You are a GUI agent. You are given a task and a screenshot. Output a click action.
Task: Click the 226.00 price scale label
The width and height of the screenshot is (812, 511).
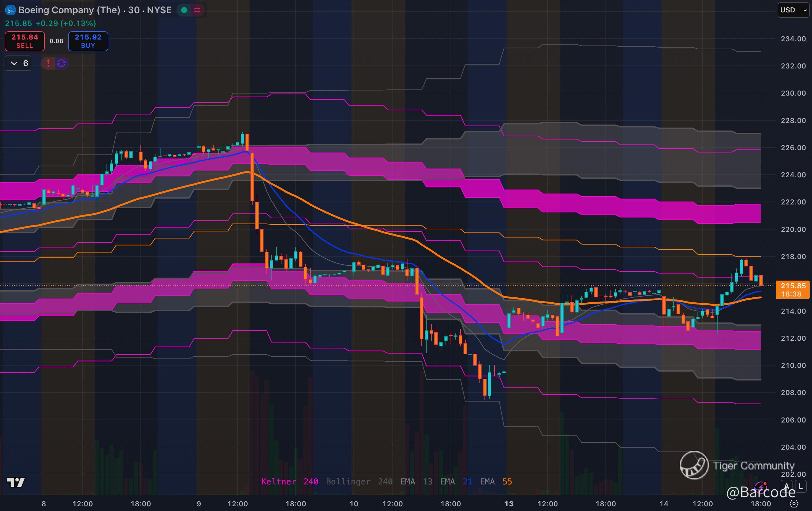coord(793,148)
